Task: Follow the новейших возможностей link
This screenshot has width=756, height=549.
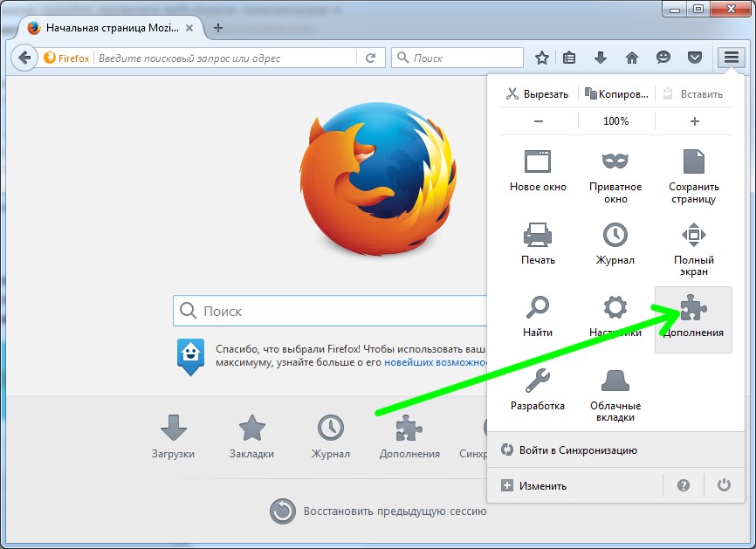Action: 436,362
